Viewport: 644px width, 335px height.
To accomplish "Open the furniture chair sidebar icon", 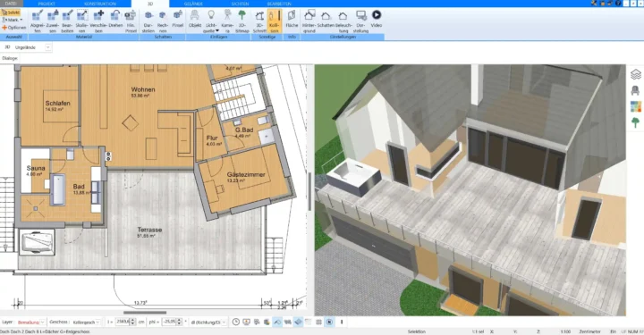I will 636,90.
